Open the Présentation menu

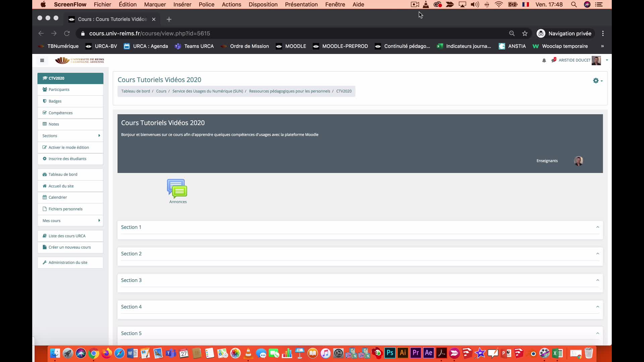pyautogui.click(x=301, y=4)
